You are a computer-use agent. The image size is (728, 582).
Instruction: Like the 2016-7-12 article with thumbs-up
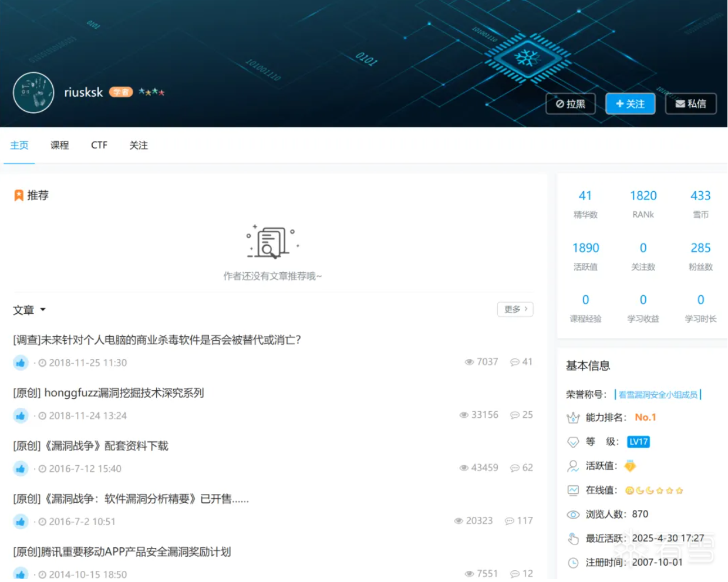21,468
